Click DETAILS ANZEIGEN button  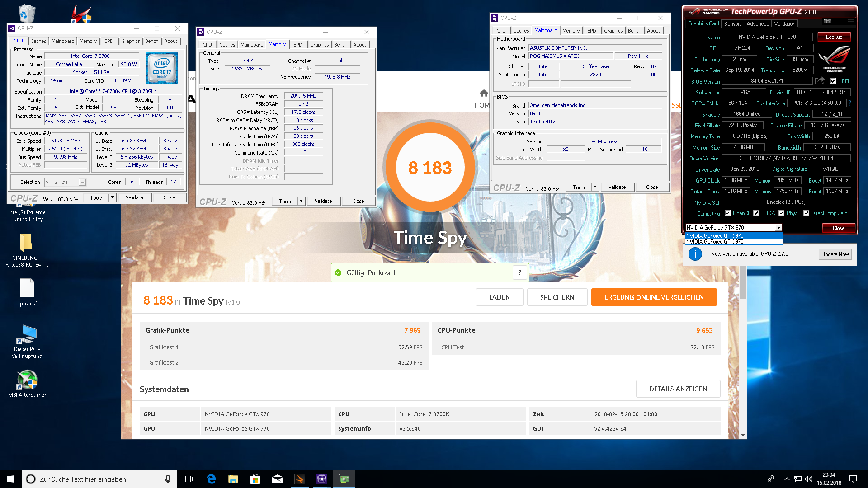[678, 389]
